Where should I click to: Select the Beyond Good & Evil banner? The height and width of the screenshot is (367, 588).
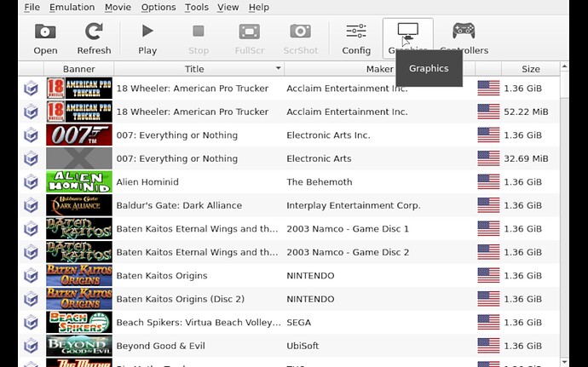[x=79, y=346]
